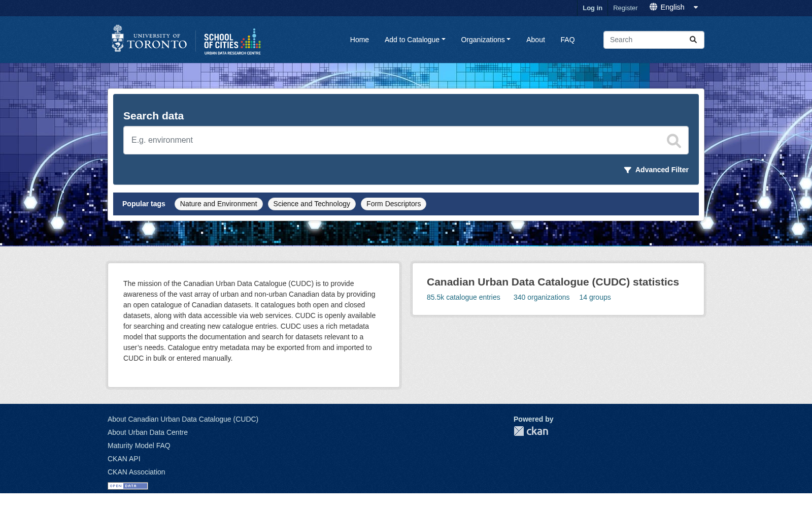Click the Popular tags label
Viewport: 812px width, 508px height.
tap(144, 204)
